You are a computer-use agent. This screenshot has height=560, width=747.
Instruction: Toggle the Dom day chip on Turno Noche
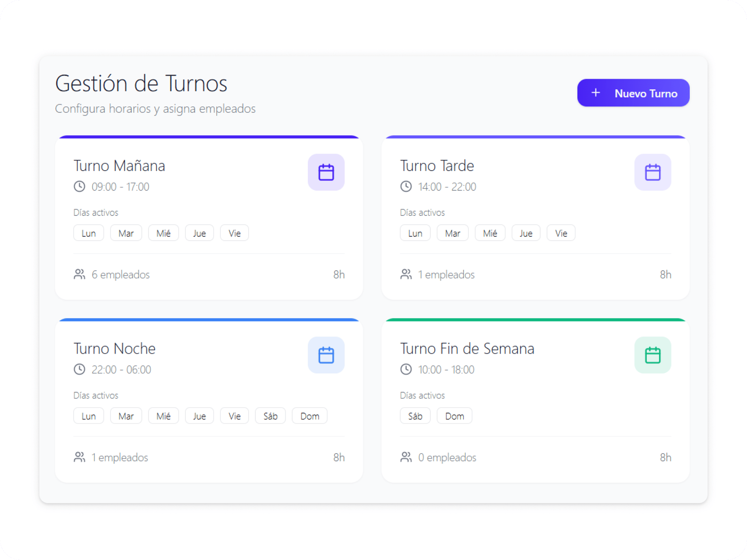point(310,416)
